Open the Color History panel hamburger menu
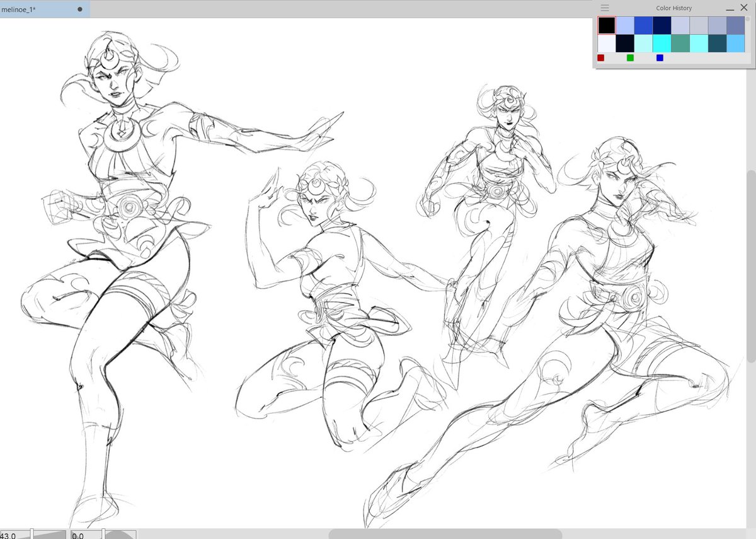The width and height of the screenshot is (756, 539). [x=605, y=8]
